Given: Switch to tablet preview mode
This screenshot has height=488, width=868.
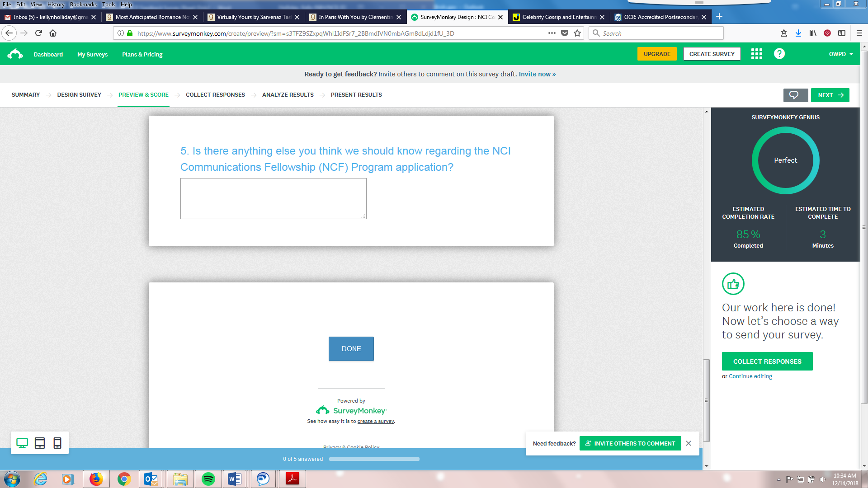Looking at the screenshot, I should pyautogui.click(x=40, y=443).
